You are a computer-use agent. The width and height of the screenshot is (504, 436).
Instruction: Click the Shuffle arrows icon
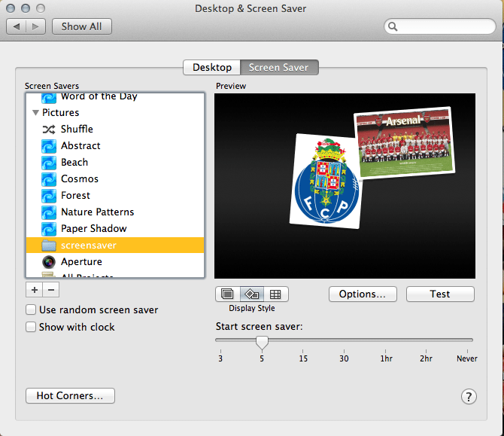point(49,130)
